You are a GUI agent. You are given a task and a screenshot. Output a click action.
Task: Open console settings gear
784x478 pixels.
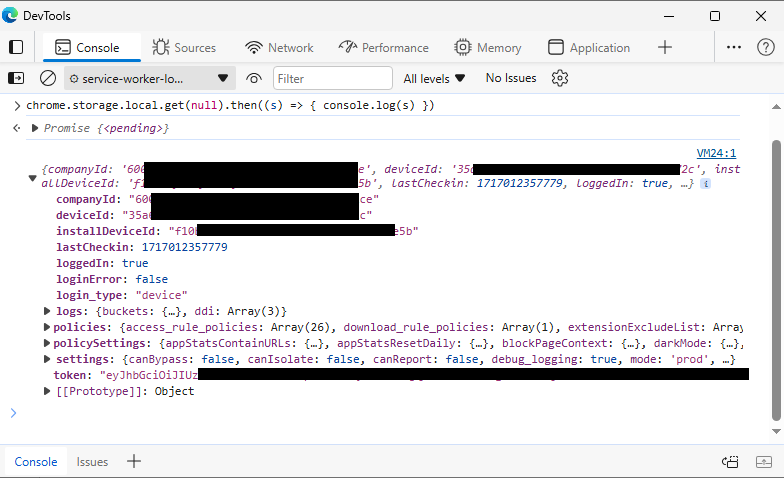(x=560, y=78)
